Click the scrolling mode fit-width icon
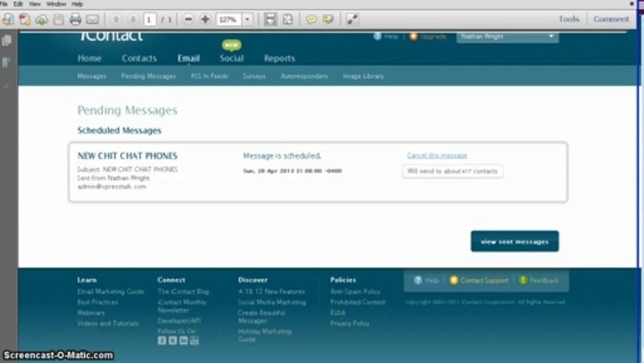 [x=270, y=19]
